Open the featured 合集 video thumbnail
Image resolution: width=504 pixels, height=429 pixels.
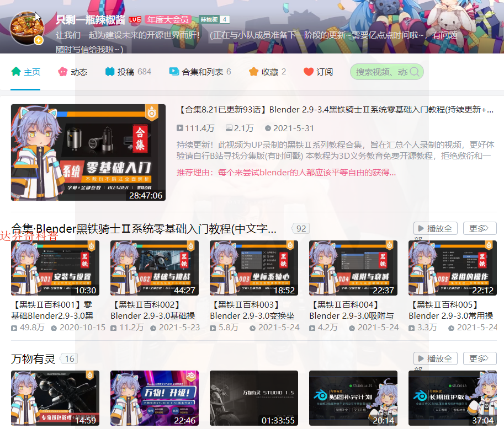[88, 153]
